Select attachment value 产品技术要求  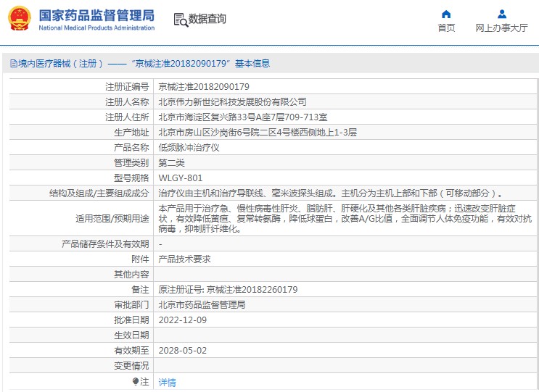pos(184,259)
